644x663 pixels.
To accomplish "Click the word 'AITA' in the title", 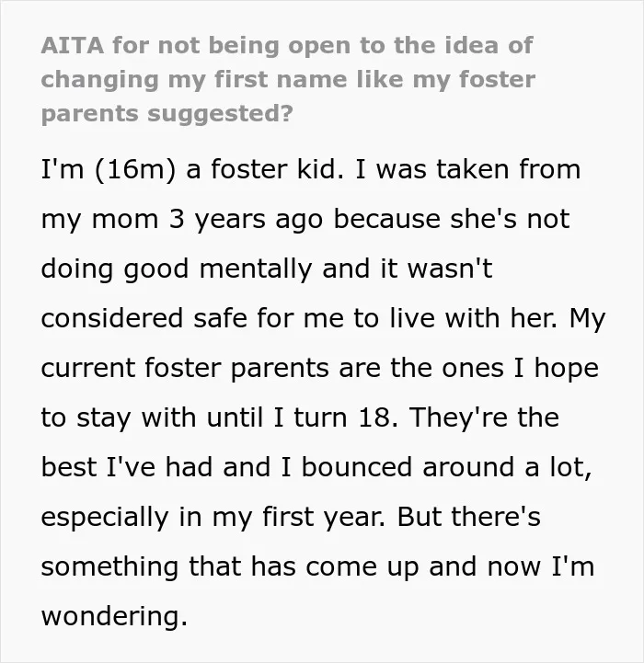I will coord(73,45).
